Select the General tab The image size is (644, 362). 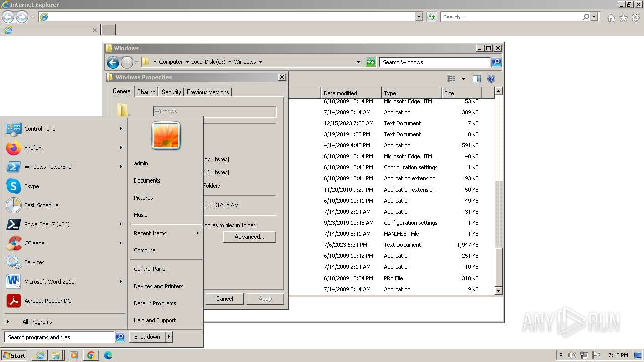coord(122,91)
